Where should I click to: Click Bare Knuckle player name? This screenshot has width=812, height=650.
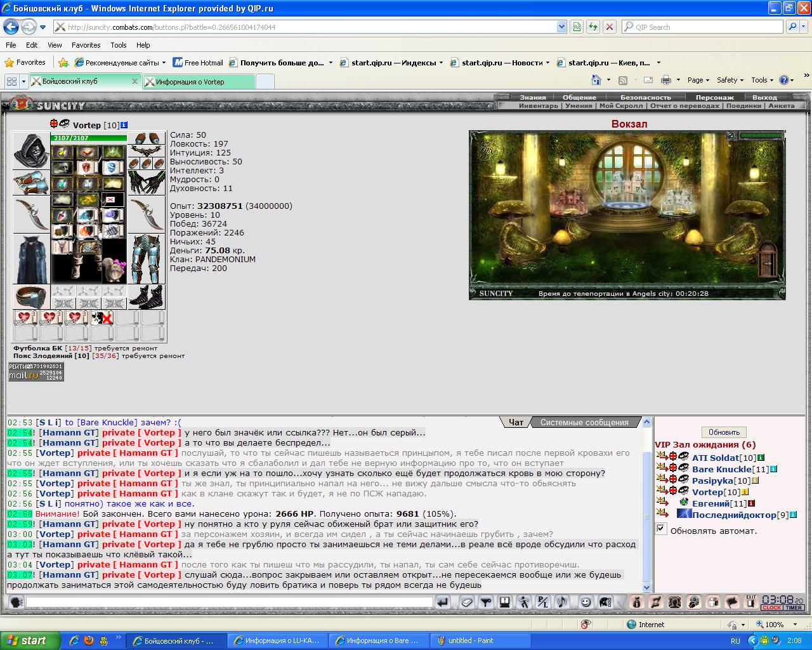tap(721, 469)
